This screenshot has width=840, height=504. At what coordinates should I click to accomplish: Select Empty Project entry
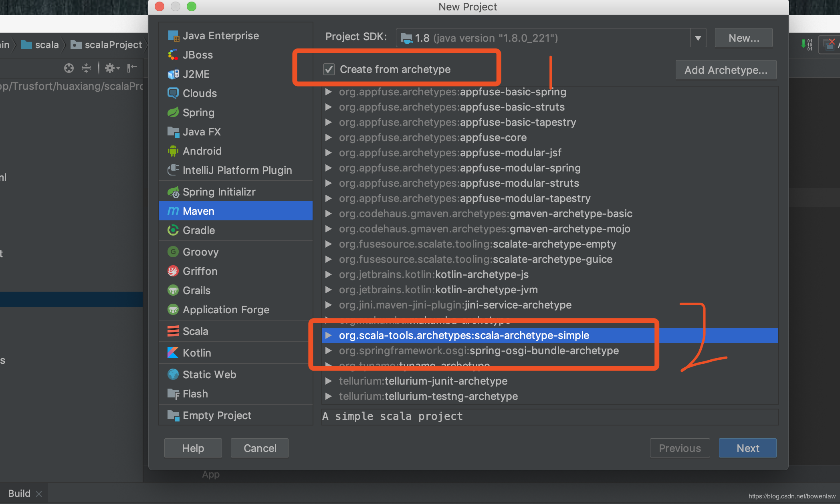[x=236, y=415]
